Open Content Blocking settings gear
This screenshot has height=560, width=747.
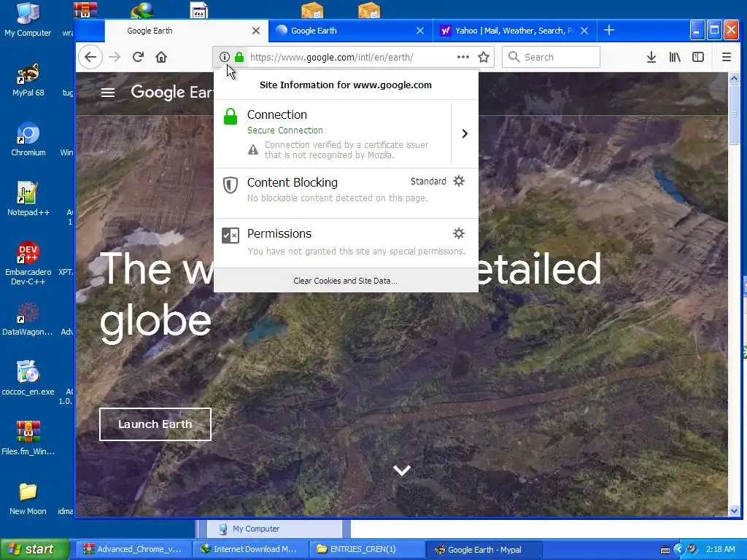pos(459,181)
